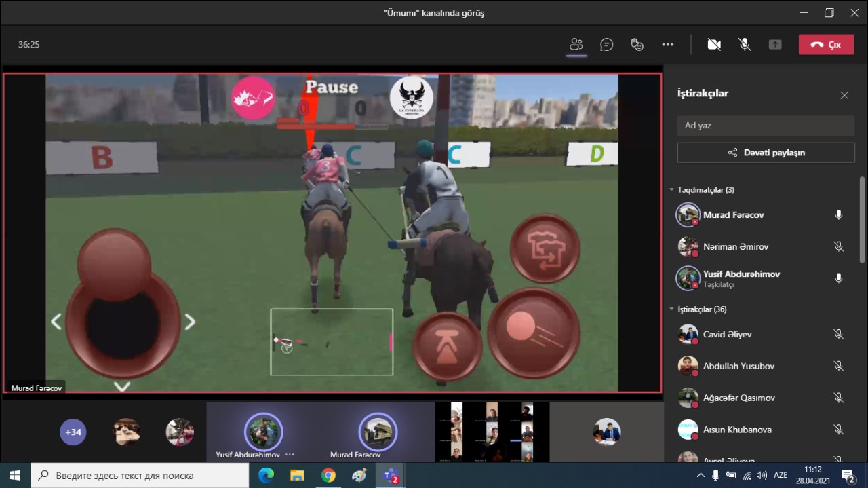Open the volume control in system tray
This screenshot has height=488, width=868.
click(x=762, y=475)
